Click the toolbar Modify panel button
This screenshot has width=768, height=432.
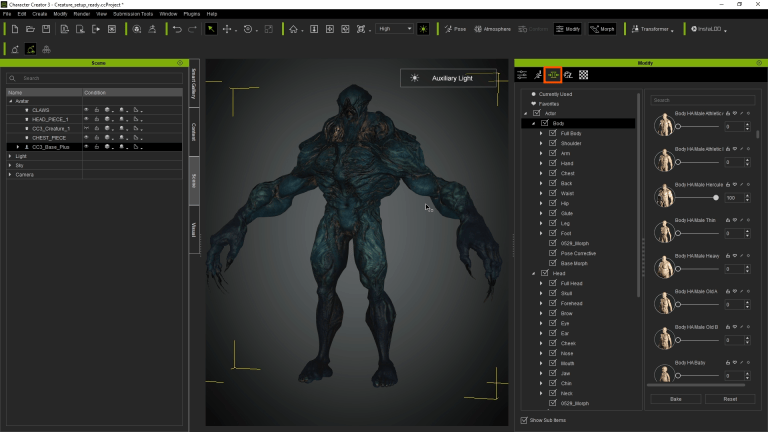click(x=568, y=29)
